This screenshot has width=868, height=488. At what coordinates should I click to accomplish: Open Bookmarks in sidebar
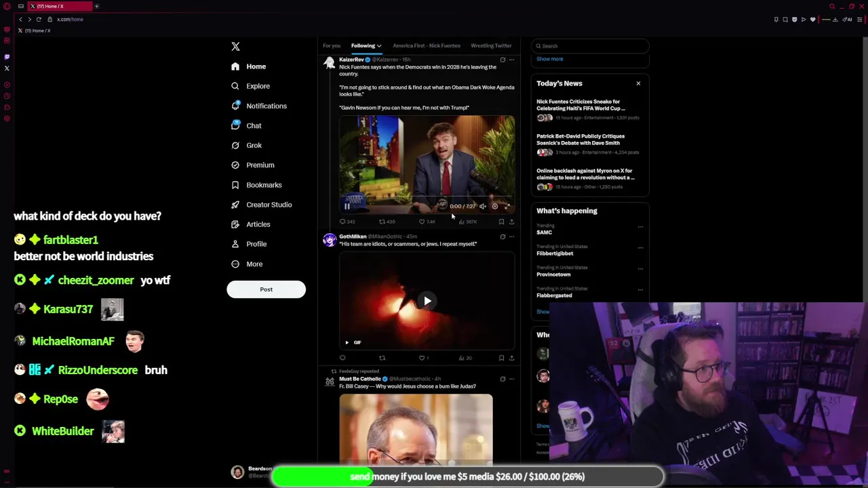(x=256, y=184)
